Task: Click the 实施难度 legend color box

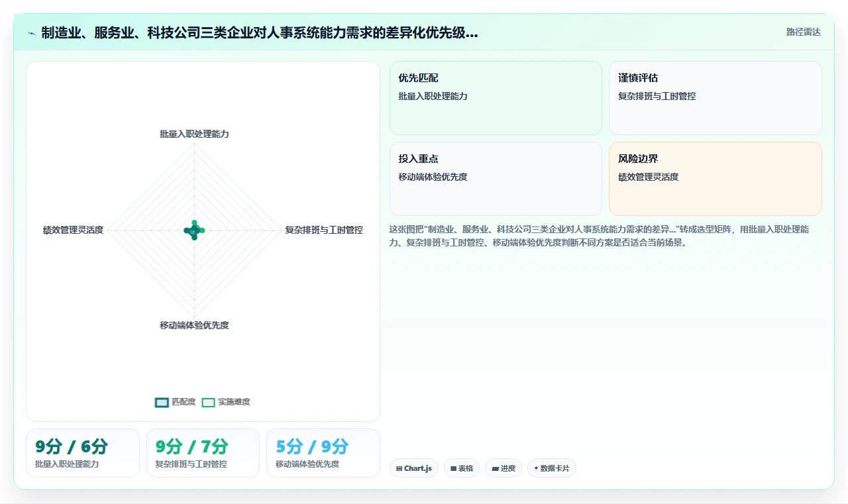Action: pyautogui.click(x=209, y=402)
